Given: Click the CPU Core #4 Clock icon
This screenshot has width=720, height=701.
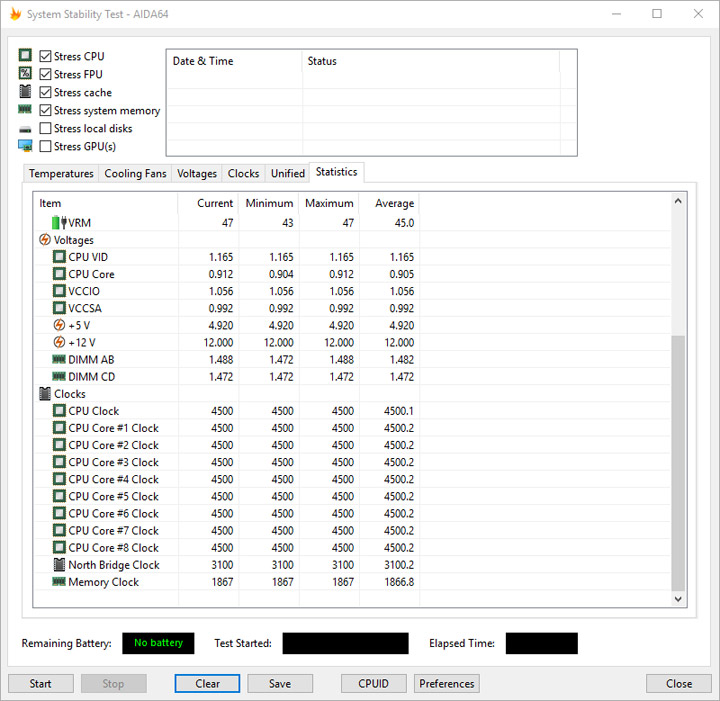Looking at the screenshot, I should [x=59, y=479].
